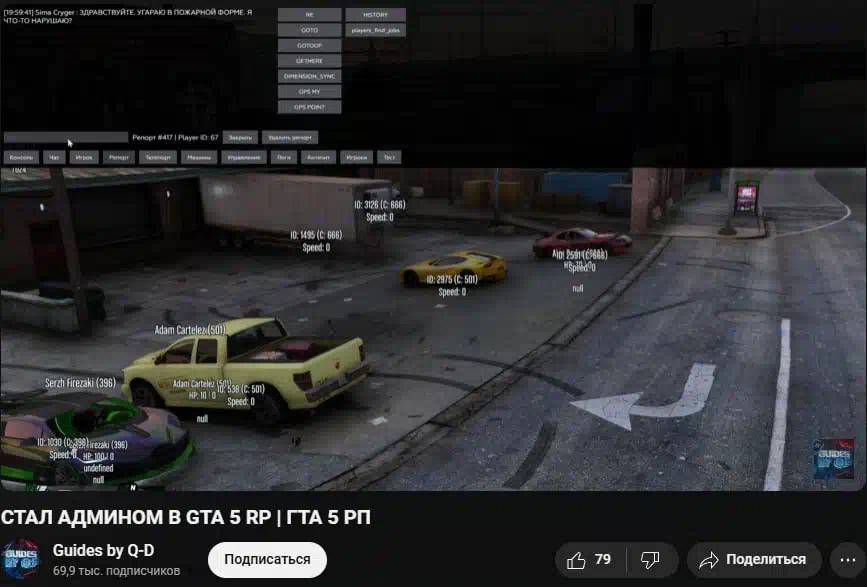Subscribe with the Подписаться button

click(268, 559)
